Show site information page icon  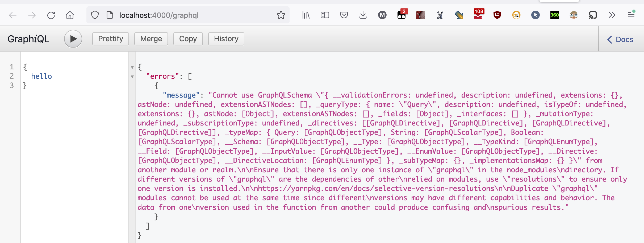110,15
